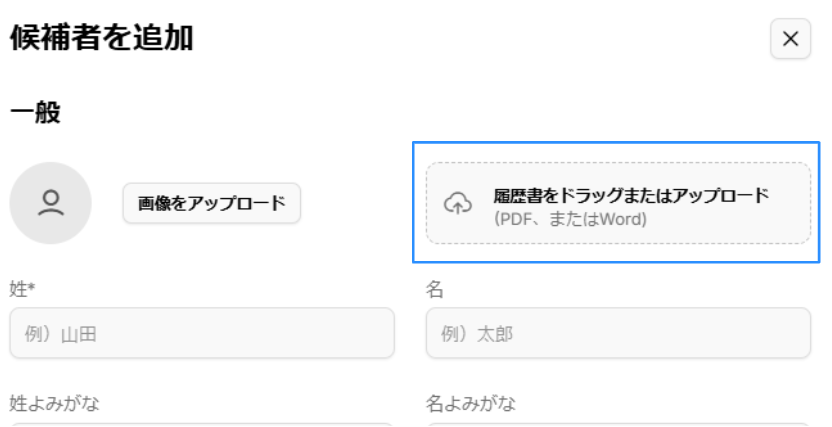Image resolution: width=832 pixels, height=427 pixels.
Task: Click the (PDF、またはWord) hint text
Action: point(571,219)
